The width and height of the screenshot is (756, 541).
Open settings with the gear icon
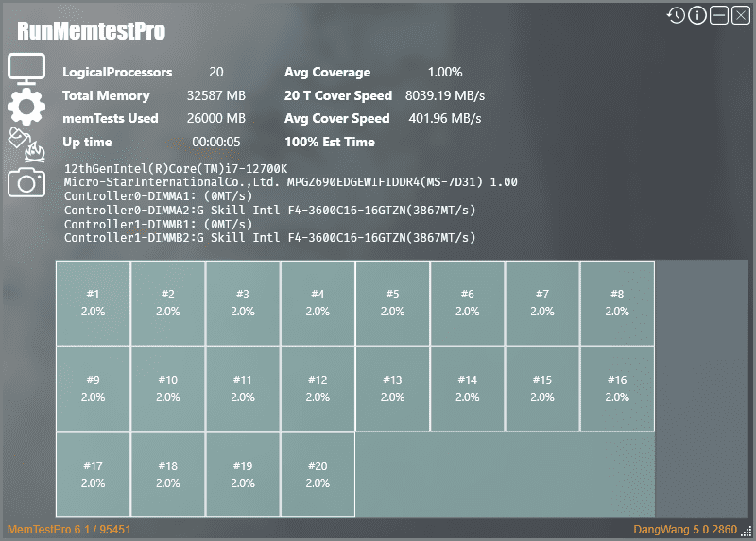(x=26, y=107)
